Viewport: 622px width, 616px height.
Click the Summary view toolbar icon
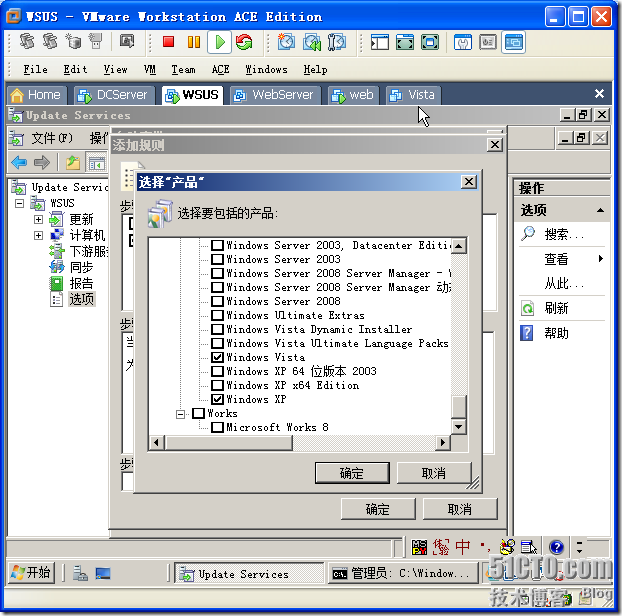coord(463,42)
